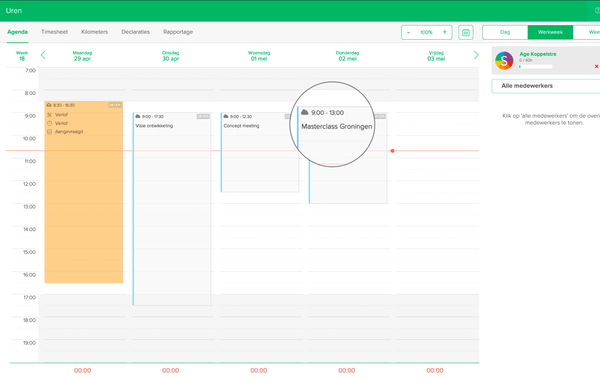Open the Agenda tab
The width and height of the screenshot is (600, 378).
pos(17,32)
